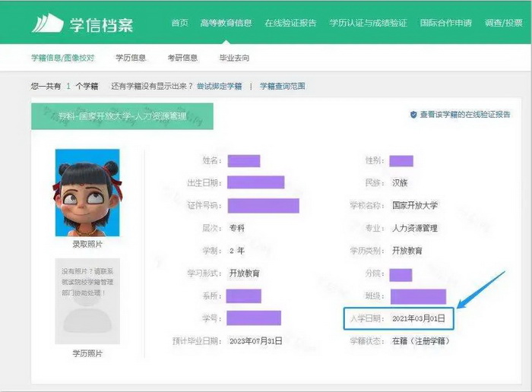The height and width of the screenshot is (392, 532).
Task: Click the 班级 field label
Action: (x=375, y=296)
